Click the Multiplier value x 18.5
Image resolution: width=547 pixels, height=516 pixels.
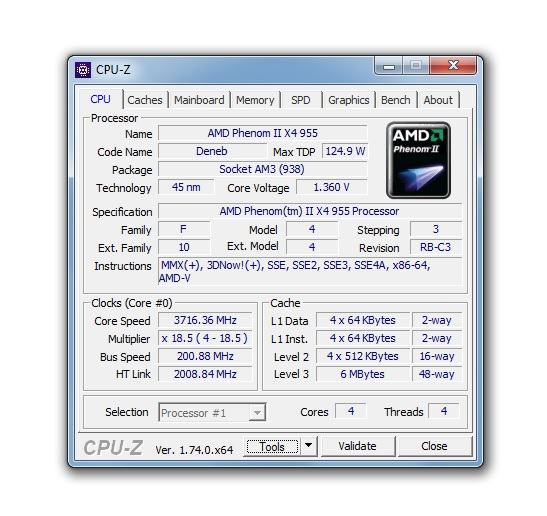click(x=205, y=338)
